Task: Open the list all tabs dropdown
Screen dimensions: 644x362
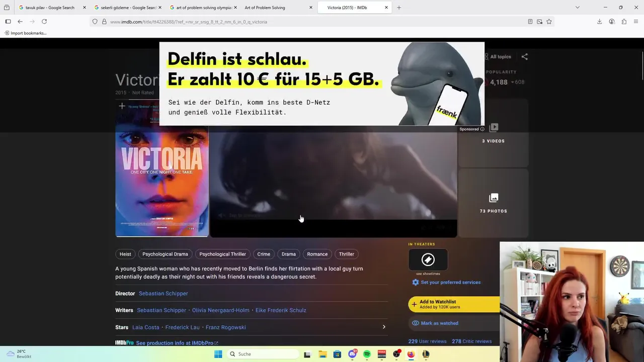Action: pyautogui.click(x=577, y=8)
